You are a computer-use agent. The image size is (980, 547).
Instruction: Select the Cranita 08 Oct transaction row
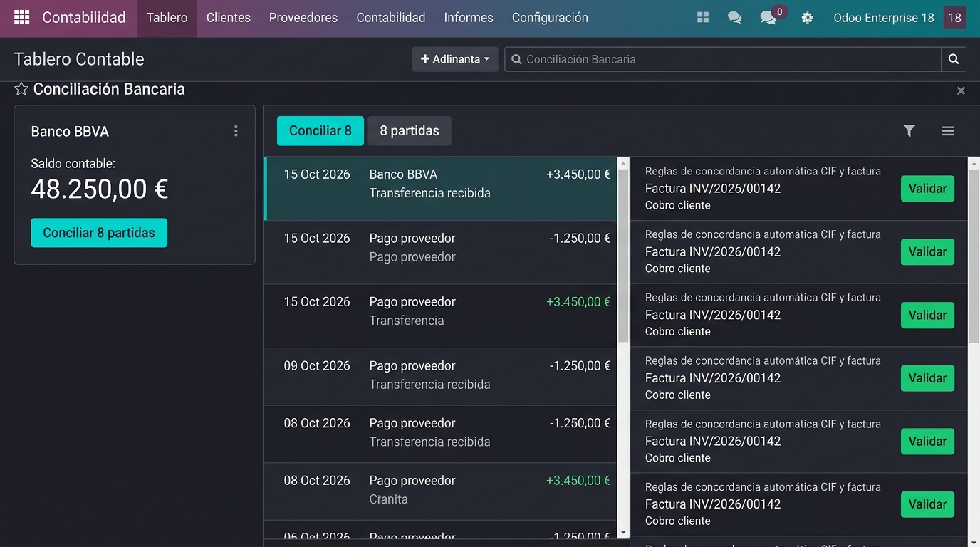point(440,491)
